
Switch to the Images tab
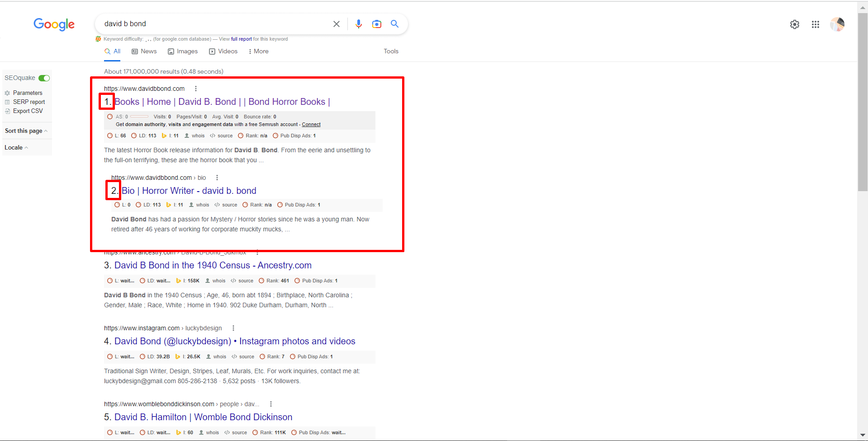pos(183,52)
